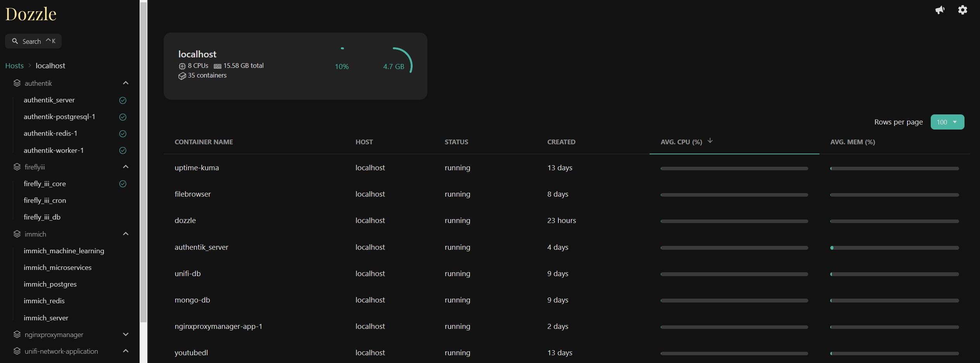Click the CPU icon beside 8 CPUs
The height and width of the screenshot is (363, 980).
(182, 66)
